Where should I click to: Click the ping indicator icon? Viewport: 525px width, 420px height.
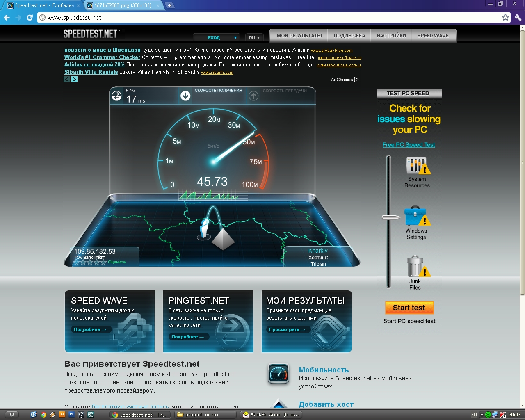pos(117,96)
